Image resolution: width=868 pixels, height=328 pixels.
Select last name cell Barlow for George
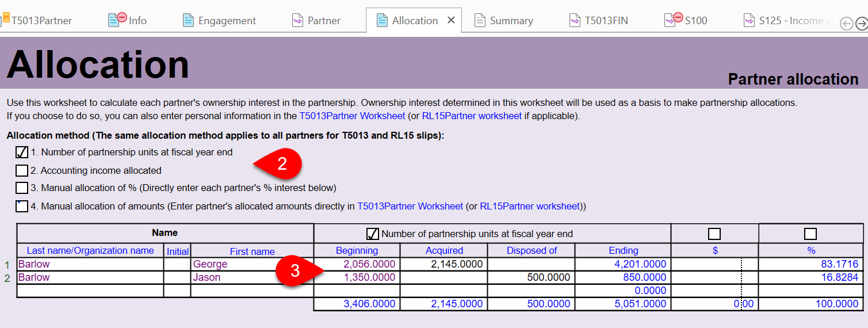[90, 264]
